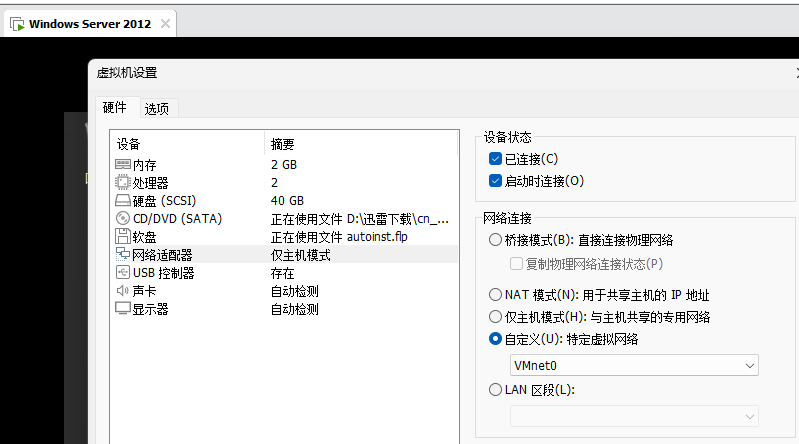Click the processor (处理器) chip icon
This screenshot has width=799, height=444.
[123, 182]
